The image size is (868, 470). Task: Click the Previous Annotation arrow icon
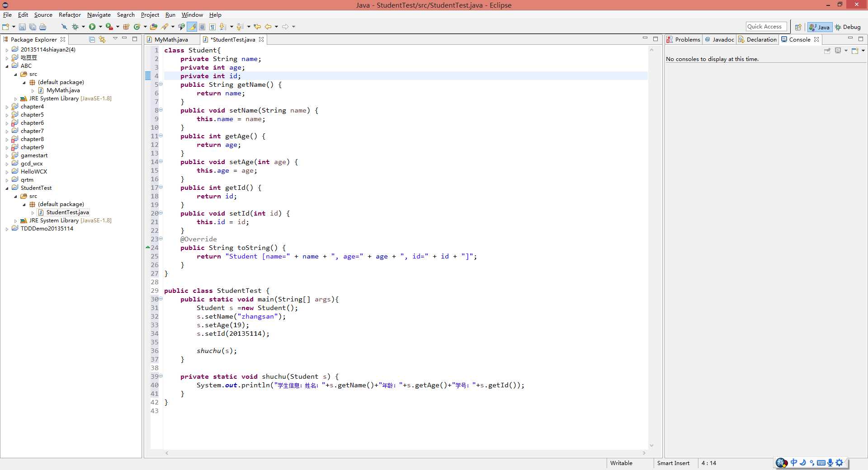[x=240, y=27]
